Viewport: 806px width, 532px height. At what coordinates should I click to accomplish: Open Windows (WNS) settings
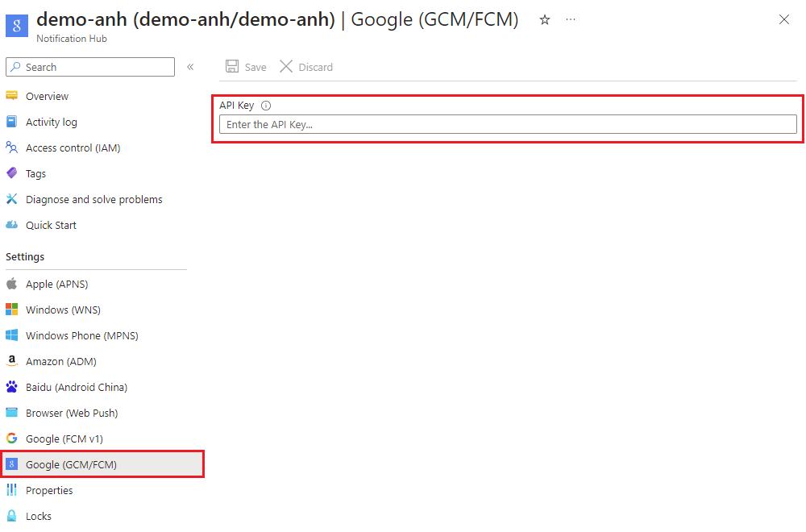64,310
